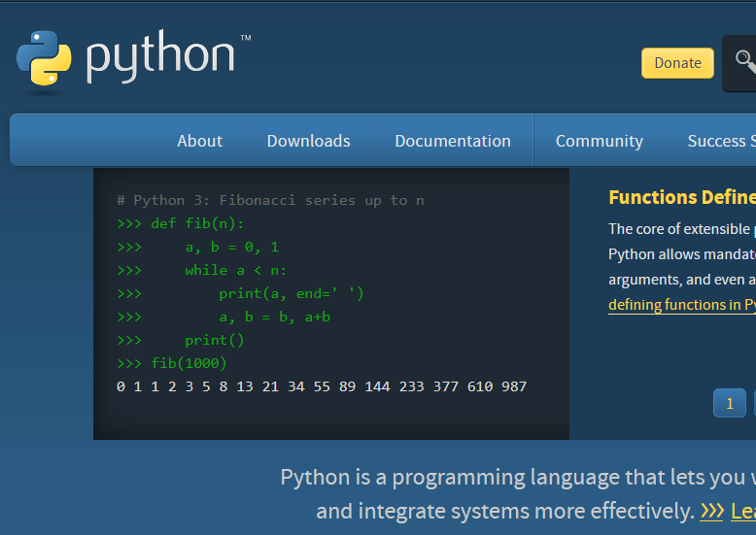Click the search magnifier icon
The image size is (756, 535).
745,61
